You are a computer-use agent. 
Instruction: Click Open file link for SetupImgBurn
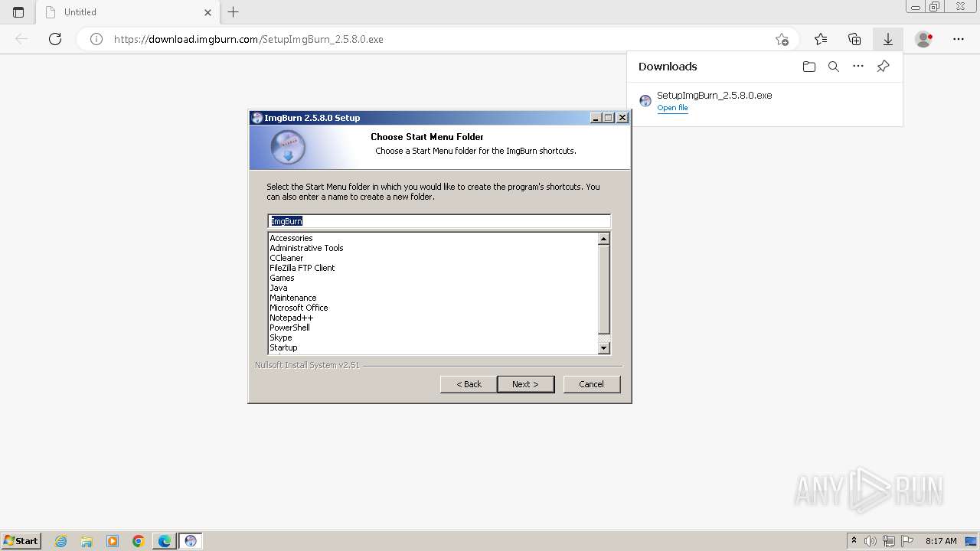pos(672,108)
